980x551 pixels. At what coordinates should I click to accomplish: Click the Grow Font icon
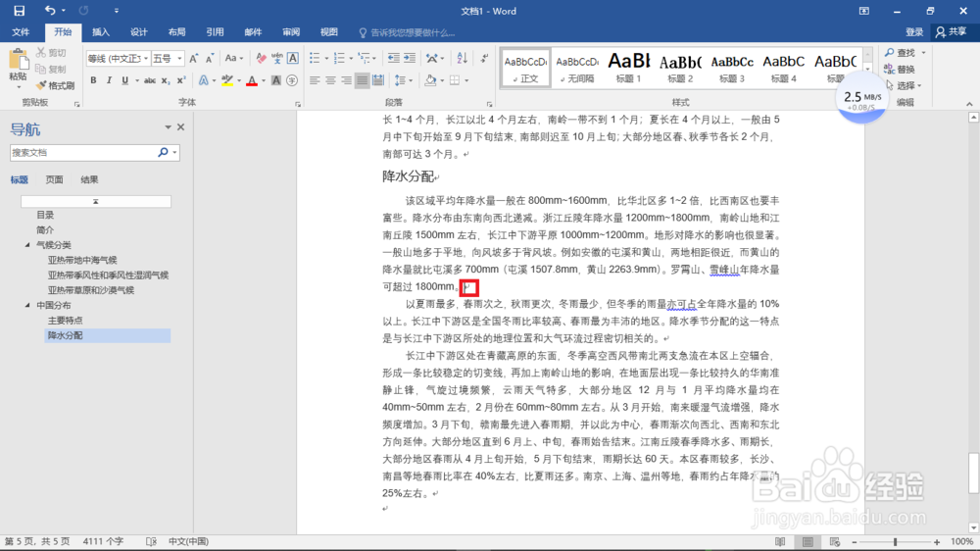tap(194, 58)
